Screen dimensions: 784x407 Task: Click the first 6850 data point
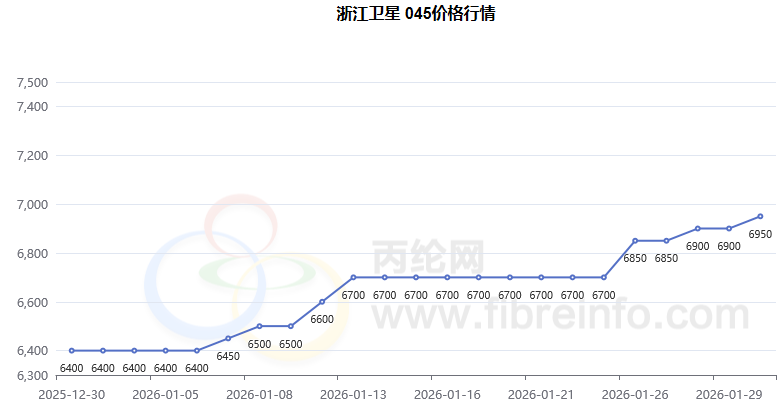point(635,241)
